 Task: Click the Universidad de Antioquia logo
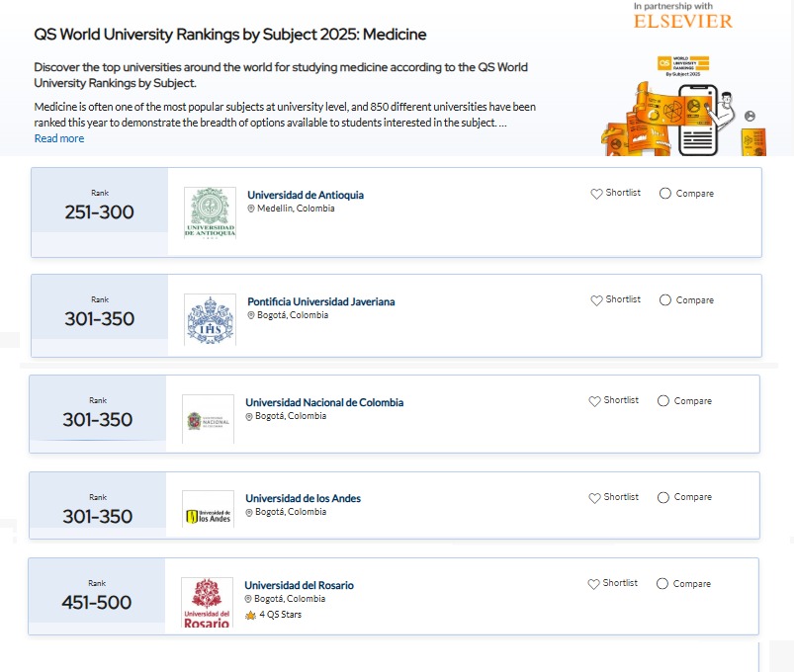pos(211,212)
